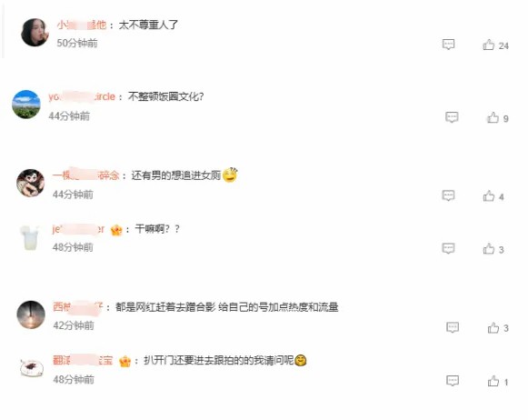Like the comment '干嘛啊??'
528x420 pixels.
tap(489, 249)
